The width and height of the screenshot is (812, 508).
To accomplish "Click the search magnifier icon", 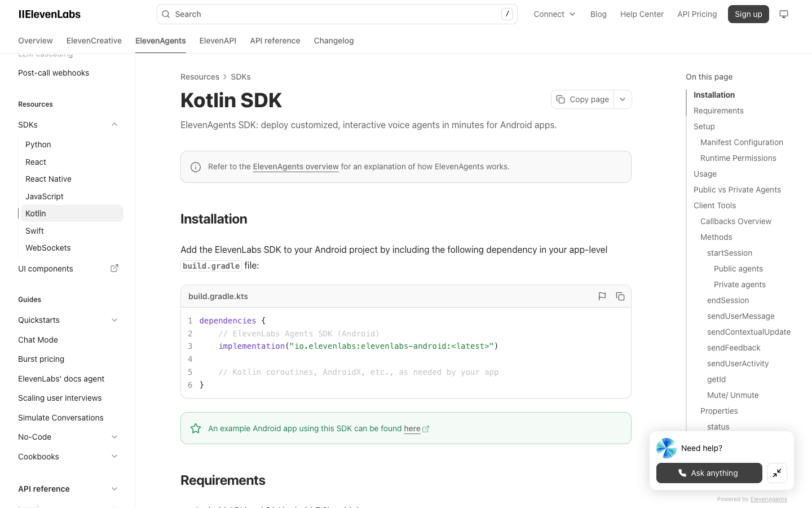I will pos(166,14).
